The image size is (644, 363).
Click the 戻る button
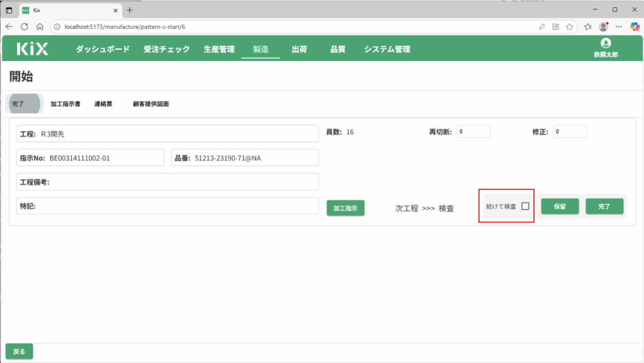pos(19,352)
